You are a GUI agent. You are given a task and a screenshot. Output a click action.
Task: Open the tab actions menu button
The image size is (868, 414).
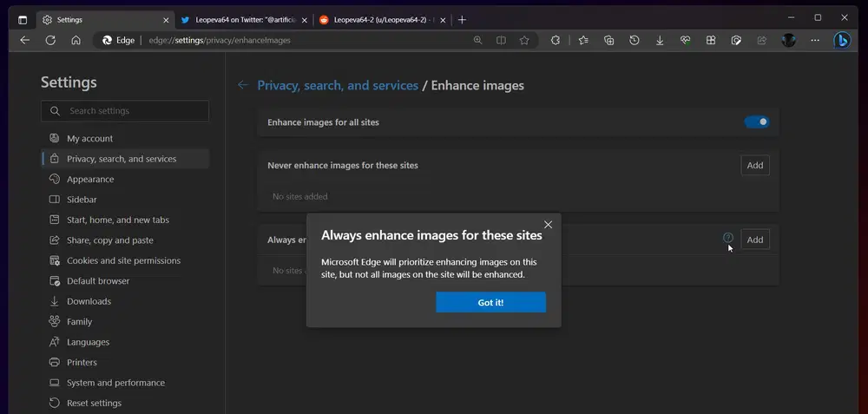(x=23, y=19)
